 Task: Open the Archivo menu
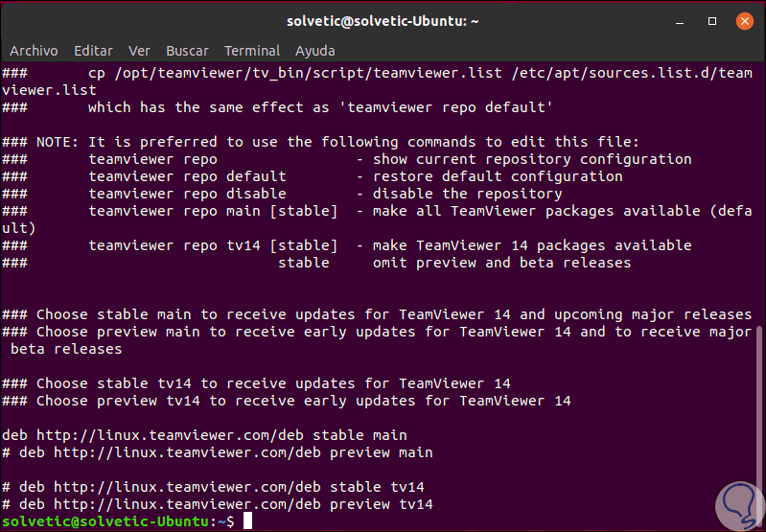34,51
